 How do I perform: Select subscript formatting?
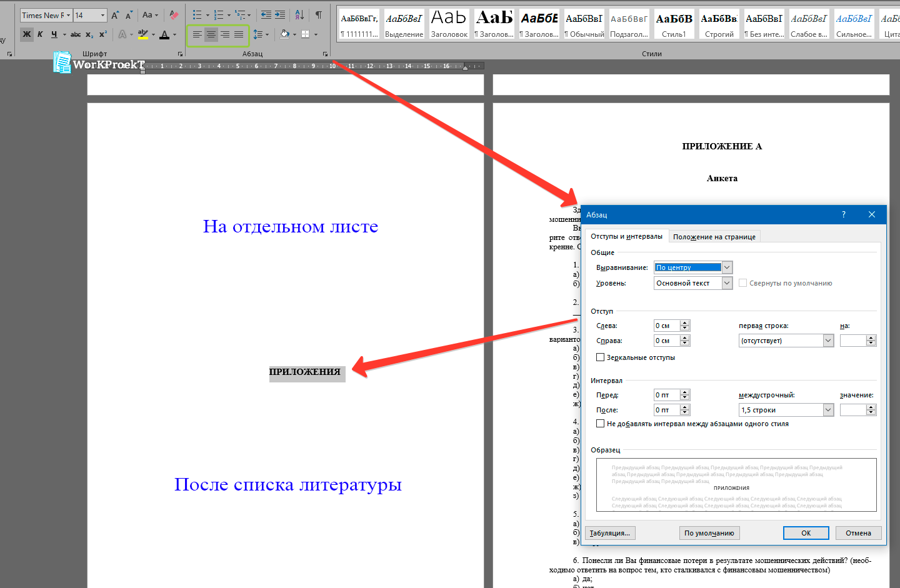point(89,34)
